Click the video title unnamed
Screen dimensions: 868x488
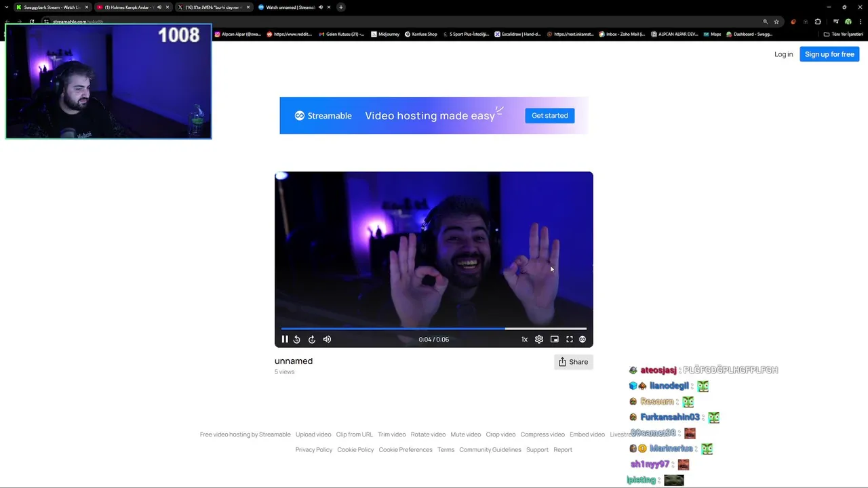[x=294, y=361]
